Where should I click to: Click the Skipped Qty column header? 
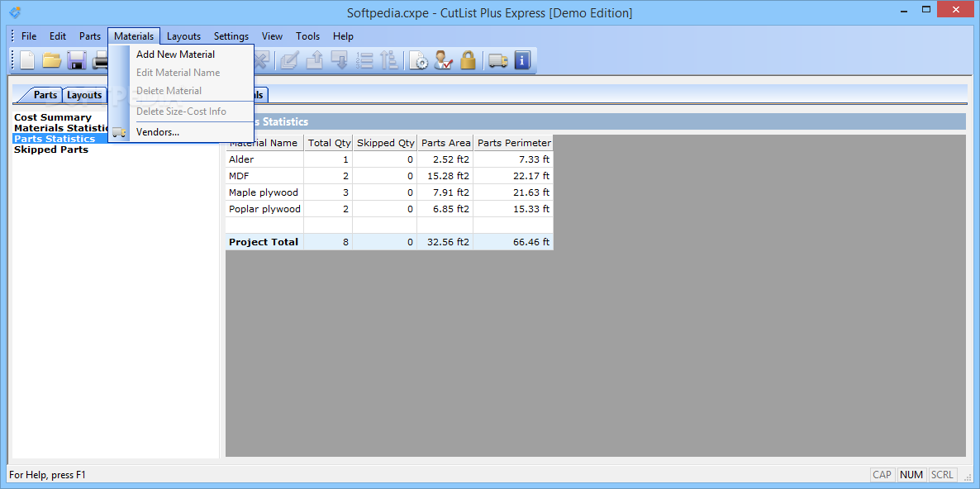385,143
